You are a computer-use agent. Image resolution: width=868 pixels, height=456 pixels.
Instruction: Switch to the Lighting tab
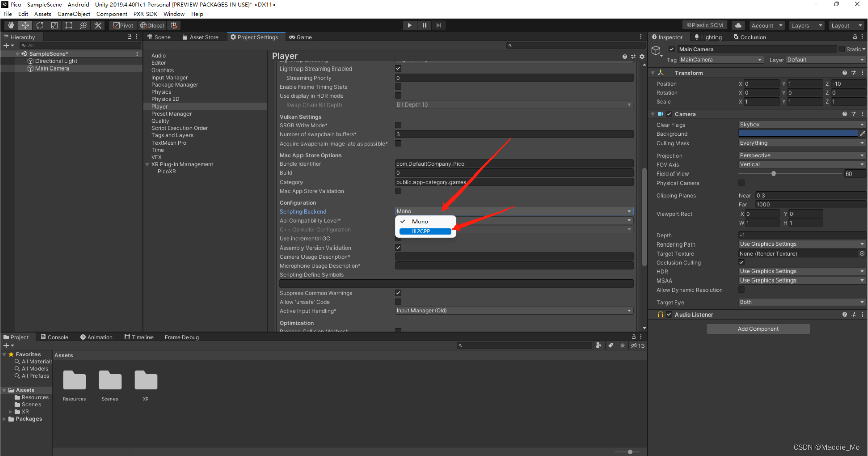(x=708, y=37)
